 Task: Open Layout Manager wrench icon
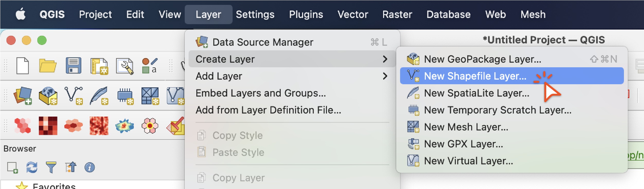pyautogui.click(x=125, y=66)
